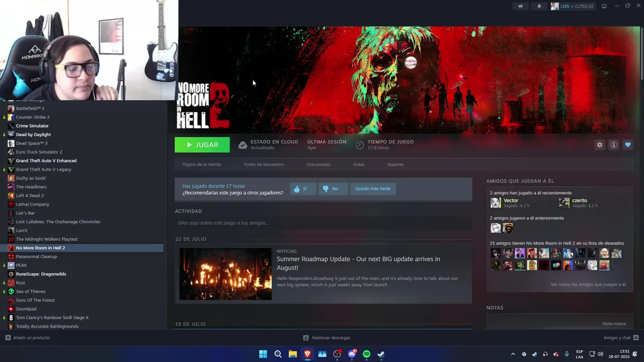Open Amigos y chat panel
Screen dimensions: 644x362
tap(621, 338)
